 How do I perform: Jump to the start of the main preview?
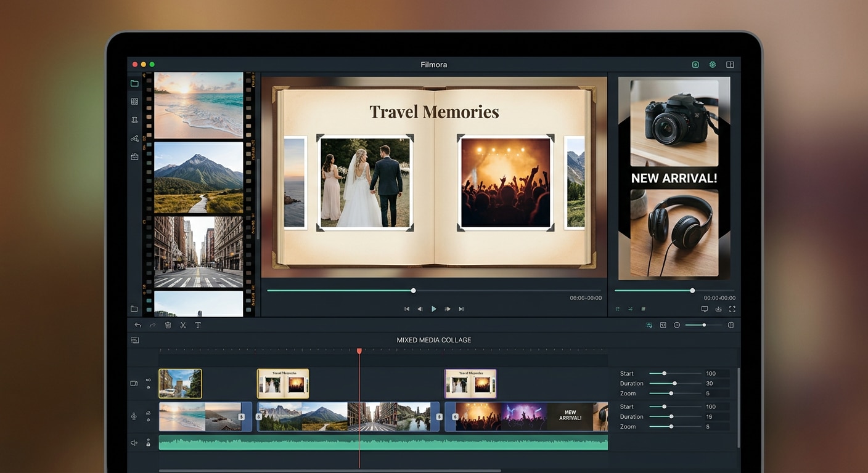tap(407, 309)
